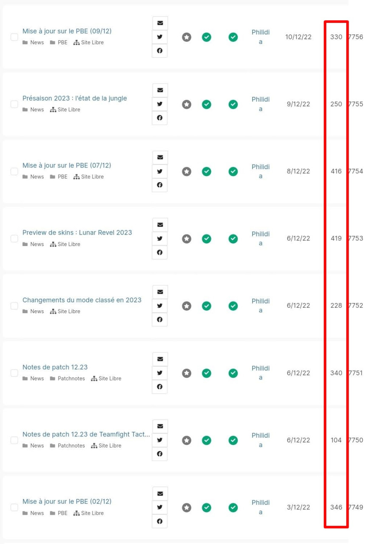Click Facebook icon for Preview de skins row
The height and width of the screenshot is (544, 392).
click(x=160, y=252)
